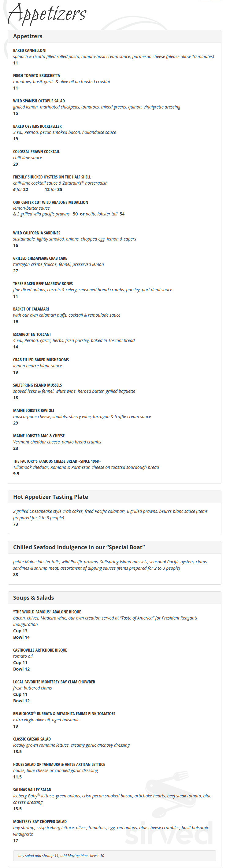Select the Chilled Seafood Indulgence section header
Screen dimensions: 230x868
[115, 547]
